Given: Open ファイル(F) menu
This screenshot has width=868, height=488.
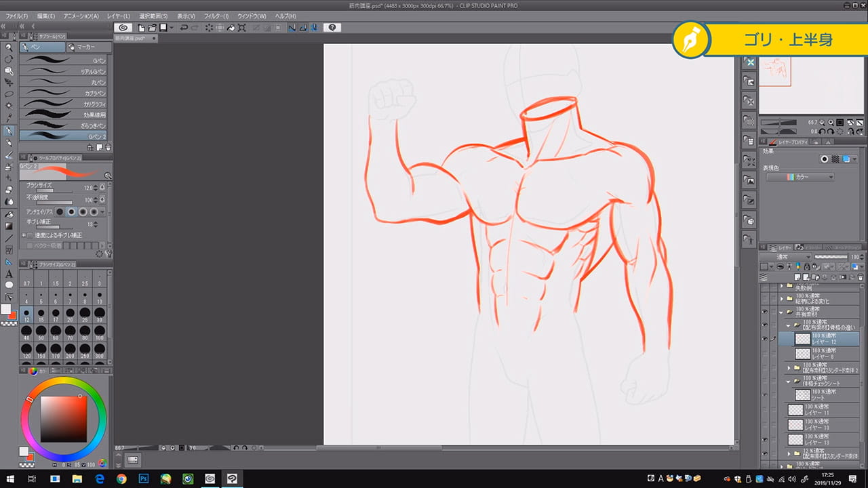Looking at the screenshot, I should (x=17, y=16).
